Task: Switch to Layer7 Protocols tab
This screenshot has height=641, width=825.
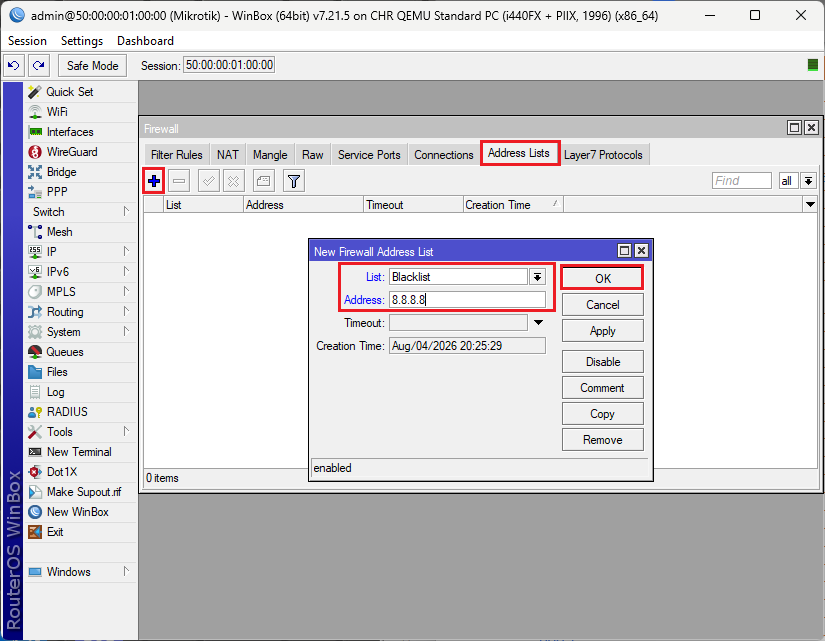Action: [603, 155]
